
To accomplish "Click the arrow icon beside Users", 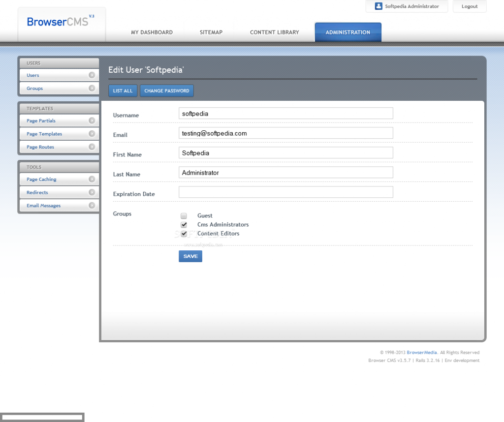I will (92, 75).
